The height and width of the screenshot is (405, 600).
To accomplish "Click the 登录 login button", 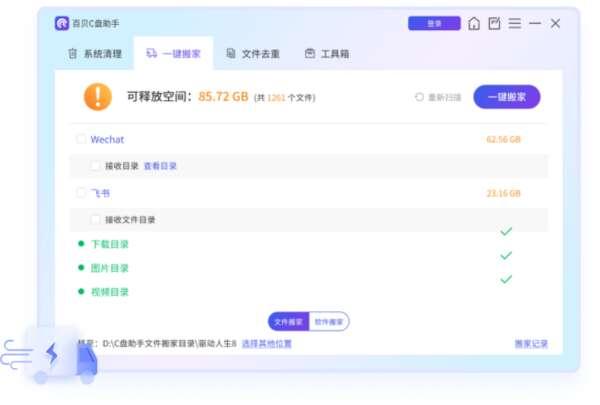I will 434,23.
